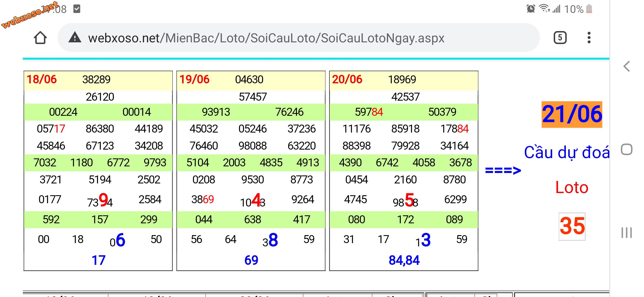Tap the number 17884 in 20/06

tap(454, 129)
